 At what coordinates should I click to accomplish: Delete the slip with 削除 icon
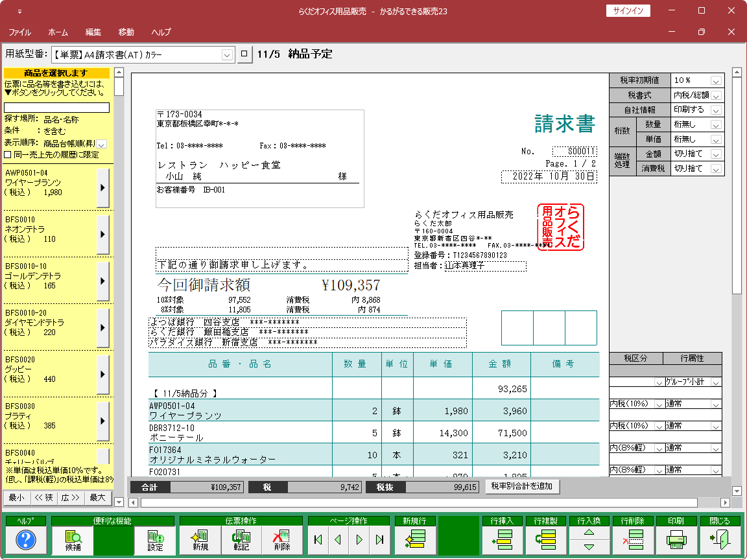point(282,540)
